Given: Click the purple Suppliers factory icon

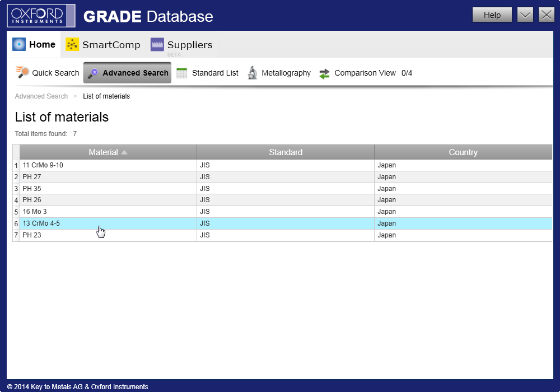Looking at the screenshot, I should click(157, 44).
